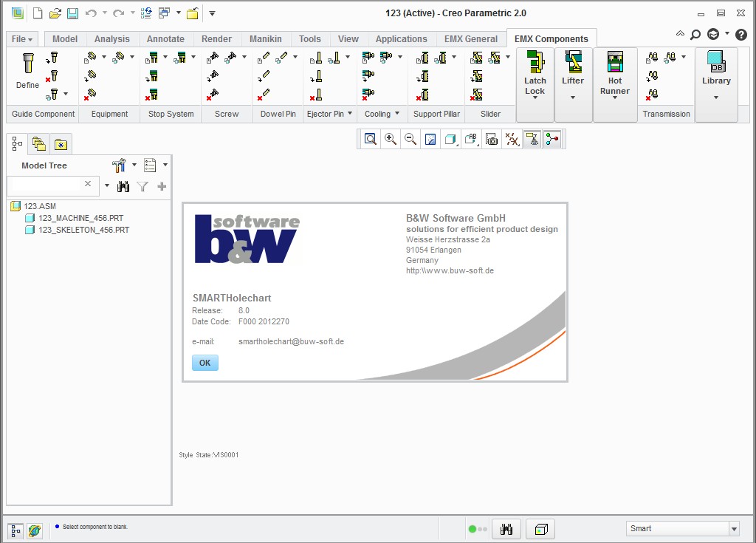Open the File menu
The image size is (756, 543).
point(21,39)
